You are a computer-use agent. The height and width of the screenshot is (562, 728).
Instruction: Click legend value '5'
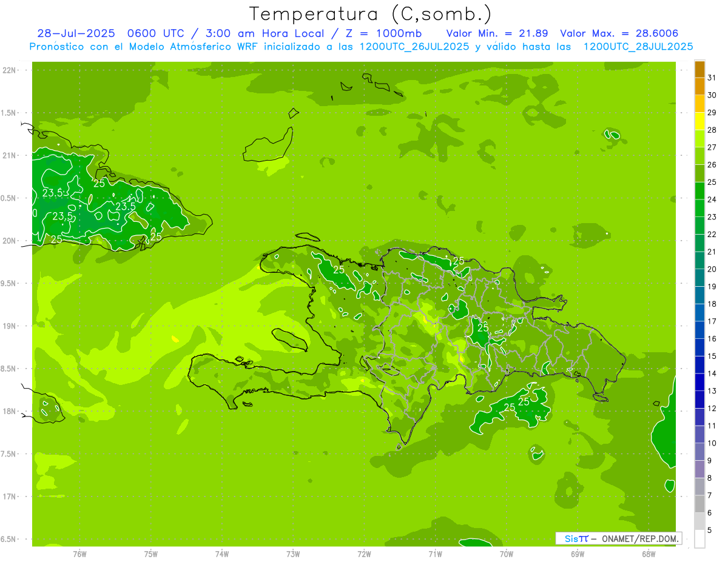pyautogui.click(x=710, y=530)
